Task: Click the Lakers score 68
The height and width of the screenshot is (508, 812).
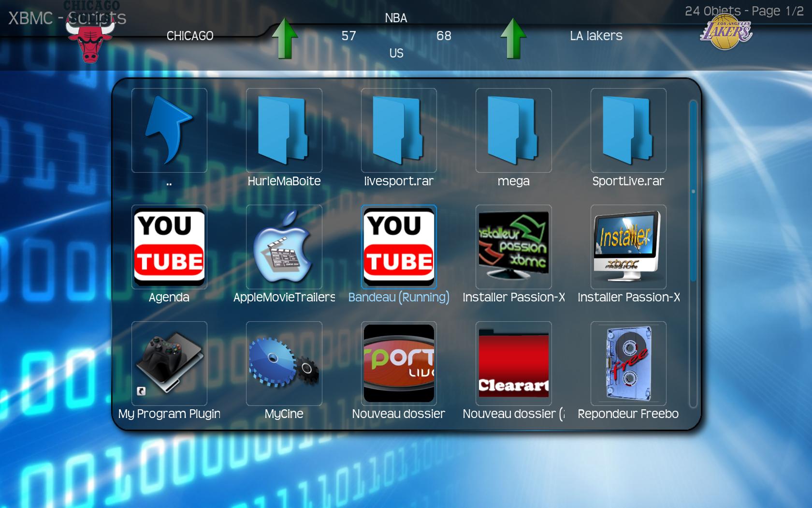Action: pos(444,36)
